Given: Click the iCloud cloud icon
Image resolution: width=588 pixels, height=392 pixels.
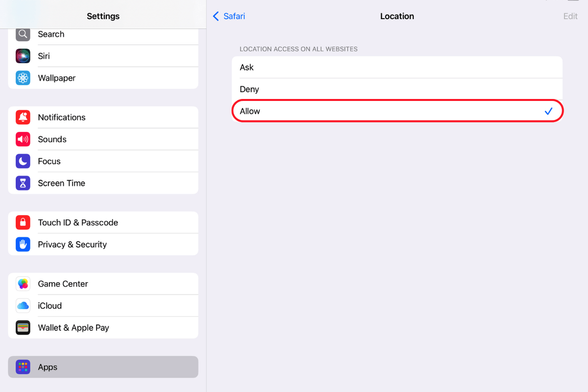Looking at the screenshot, I should [x=23, y=305].
